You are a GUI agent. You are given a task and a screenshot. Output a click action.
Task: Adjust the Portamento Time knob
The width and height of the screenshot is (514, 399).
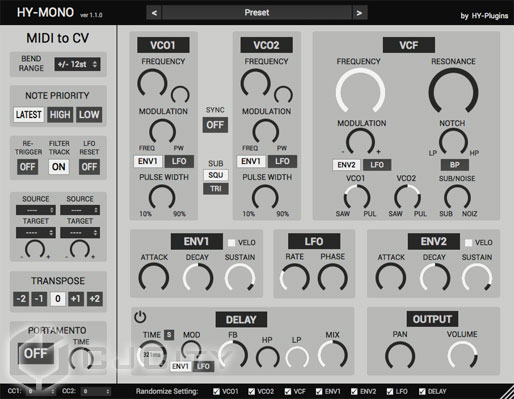tap(82, 359)
